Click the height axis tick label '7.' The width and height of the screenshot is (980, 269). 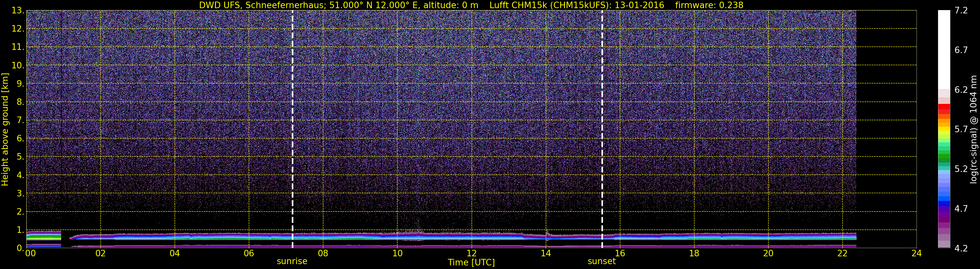20,120
